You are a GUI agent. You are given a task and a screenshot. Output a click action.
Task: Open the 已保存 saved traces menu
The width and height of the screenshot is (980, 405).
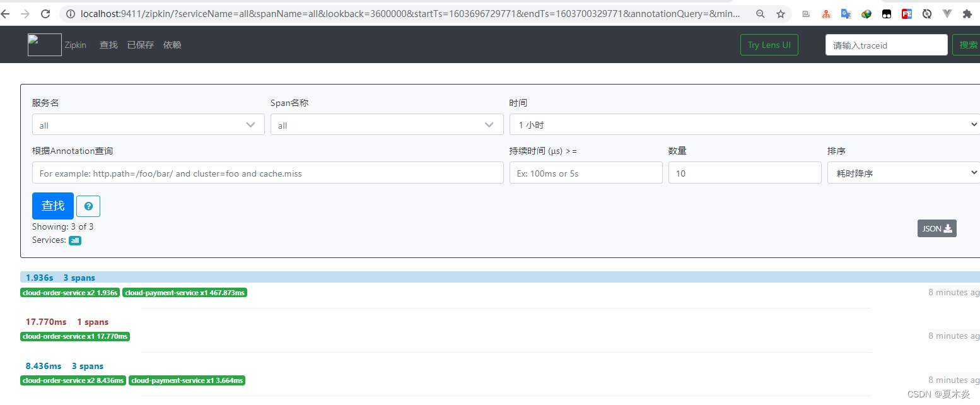140,45
